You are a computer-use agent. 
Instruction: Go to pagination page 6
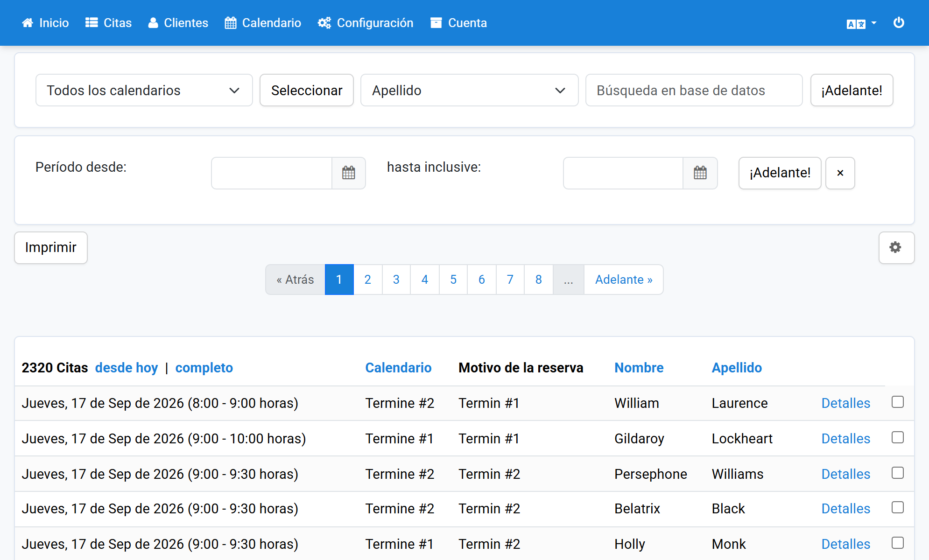pos(482,280)
